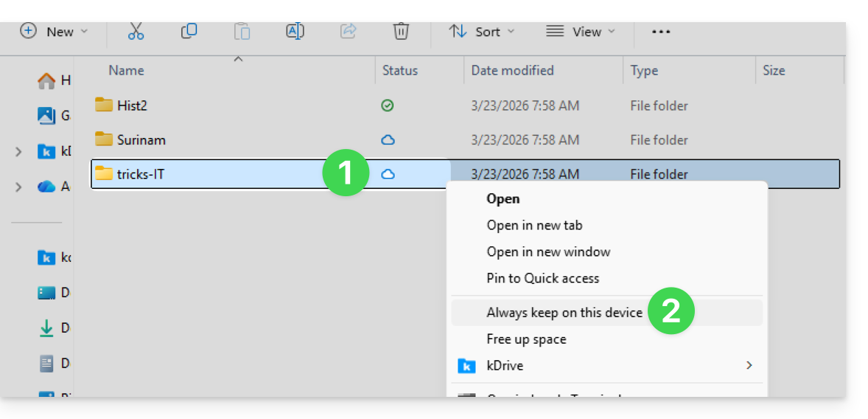Click the Name column header
The width and height of the screenshot is (868, 419).
126,71
